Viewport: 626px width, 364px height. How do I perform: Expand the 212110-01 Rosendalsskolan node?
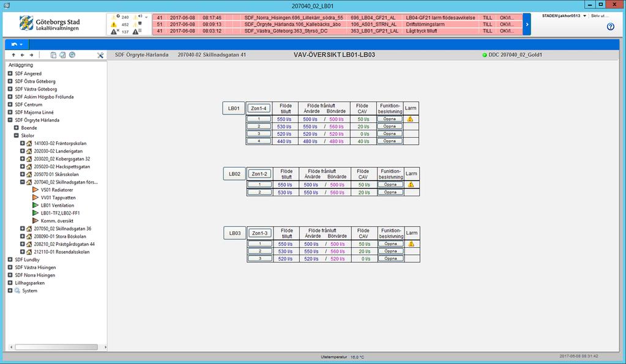23,252
